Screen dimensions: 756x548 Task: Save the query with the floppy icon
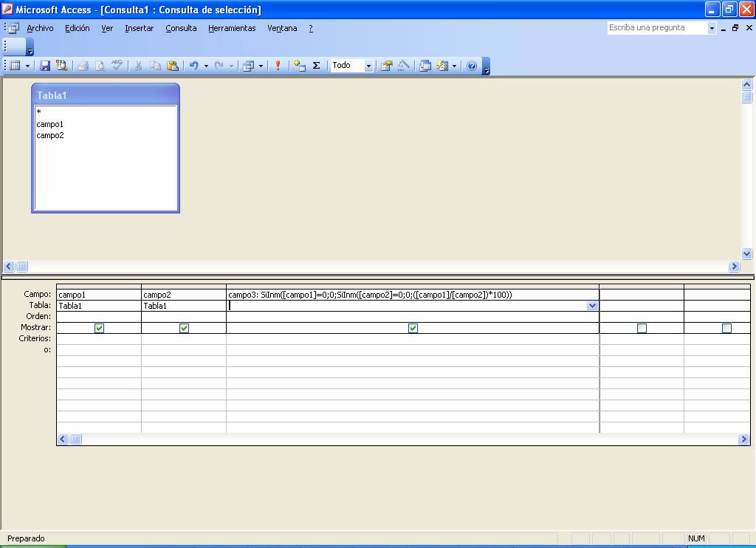[x=45, y=66]
